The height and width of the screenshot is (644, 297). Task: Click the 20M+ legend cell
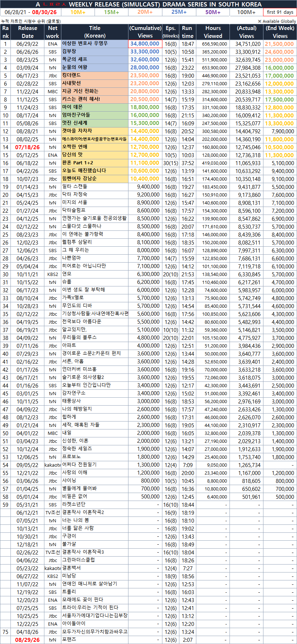pyautogui.click(x=145, y=12)
